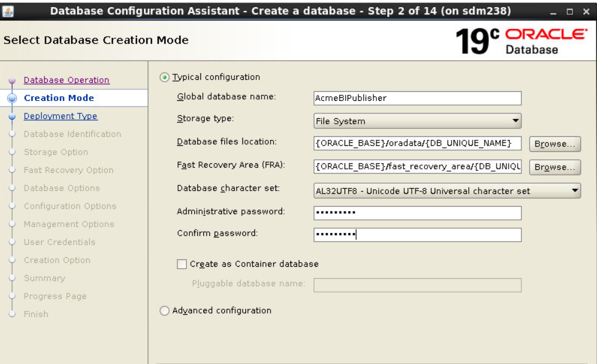The width and height of the screenshot is (597, 364).
Task: Click the Creation Option step label
Action: [x=57, y=260]
